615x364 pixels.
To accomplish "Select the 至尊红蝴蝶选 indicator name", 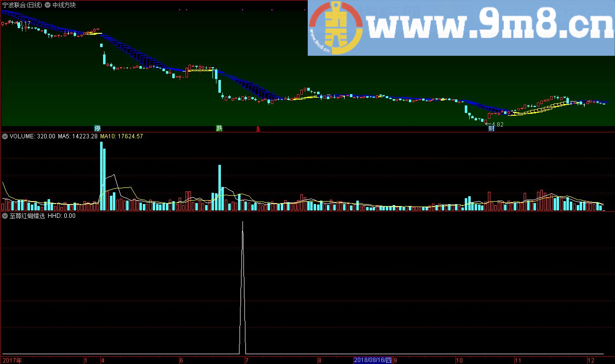I will [27, 216].
